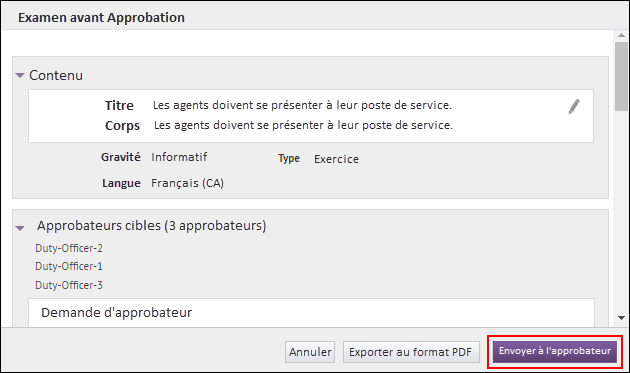
Task: Click the Annuler button
Action: pos(310,352)
